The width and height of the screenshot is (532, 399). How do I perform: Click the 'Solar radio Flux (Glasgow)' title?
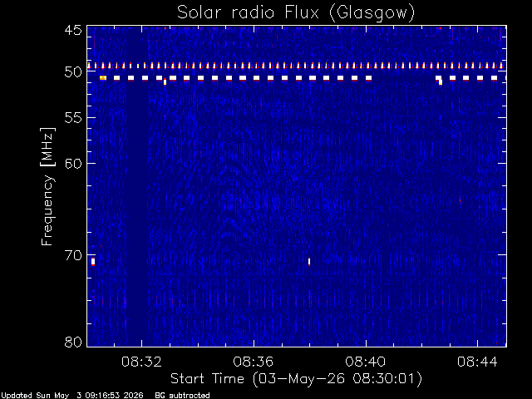(x=296, y=13)
